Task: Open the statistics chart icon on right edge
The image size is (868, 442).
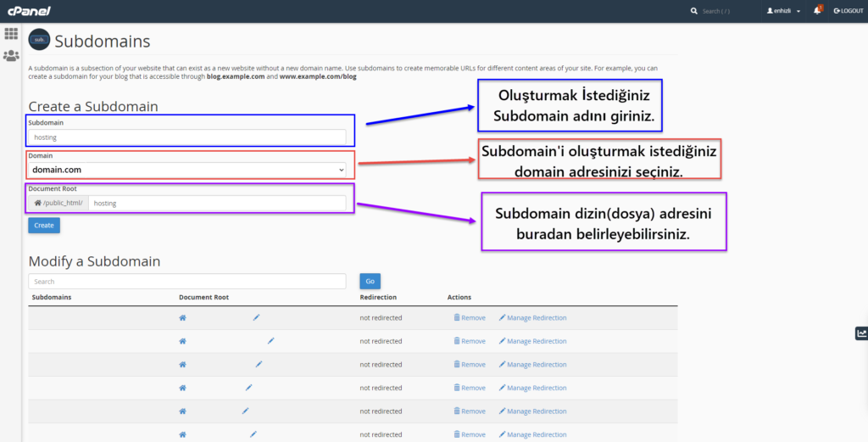Action: click(x=861, y=333)
